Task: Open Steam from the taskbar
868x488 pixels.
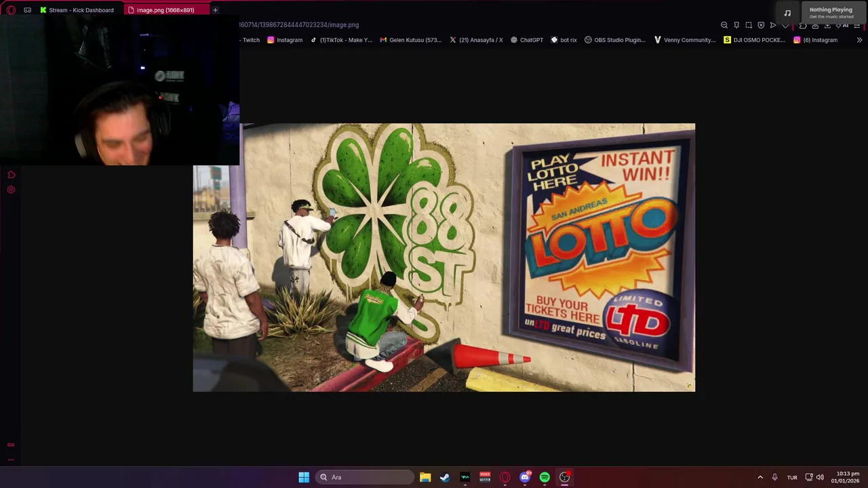Action: tap(445, 477)
